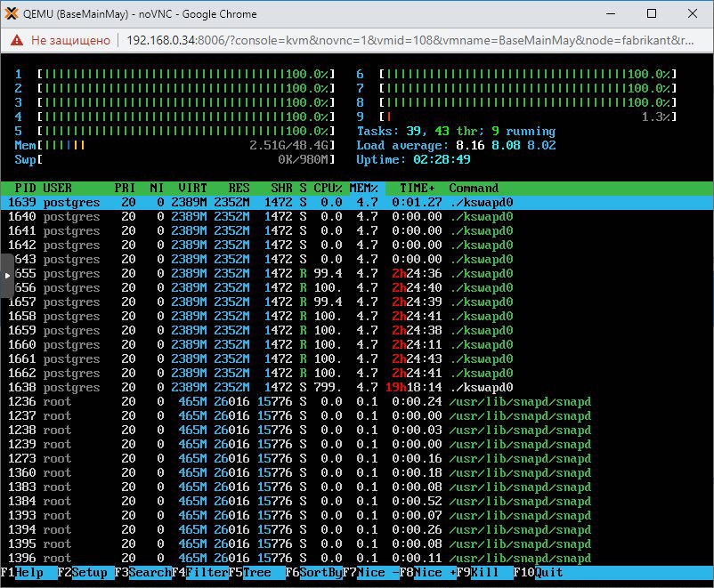Toggle F5 Tree view in htop footer
The width and height of the screenshot is (714, 588).
click(256, 573)
